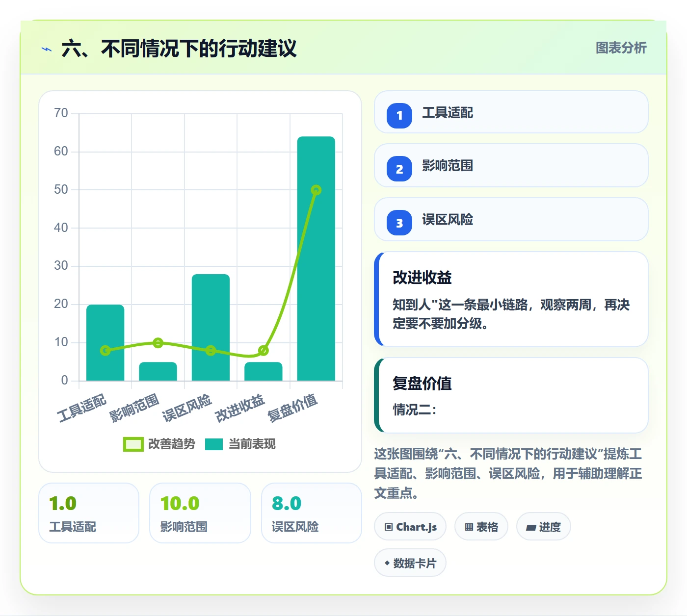Click the 改进收益 bar in chart
687x616 pixels.
[x=264, y=371]
